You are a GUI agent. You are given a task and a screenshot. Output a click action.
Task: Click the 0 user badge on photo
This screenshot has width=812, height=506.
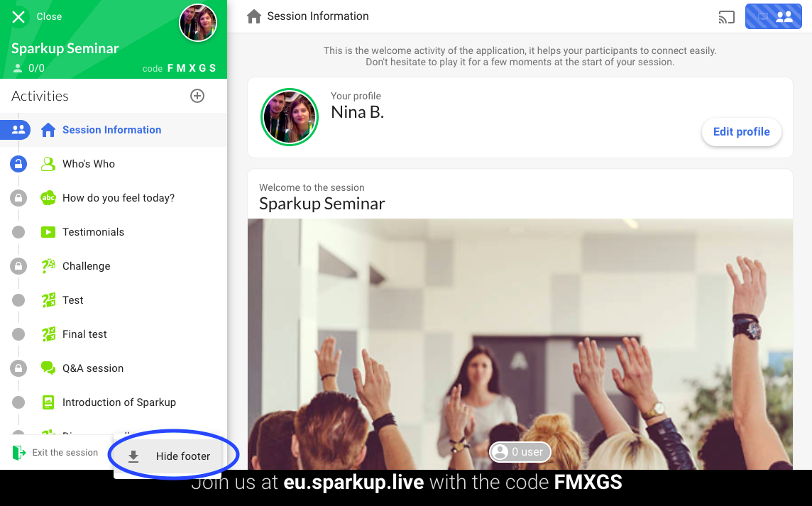[520, 451]
